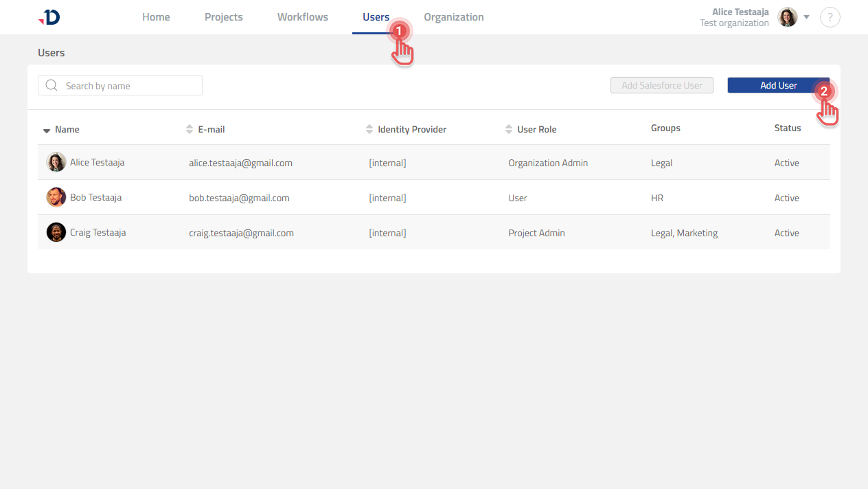Sort by the E-mail column arrows

point(190,129)
